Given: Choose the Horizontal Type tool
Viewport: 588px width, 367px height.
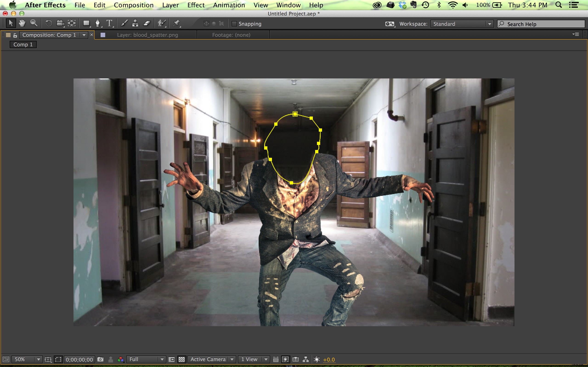Looking at the screenshot, I should [109, 24].
